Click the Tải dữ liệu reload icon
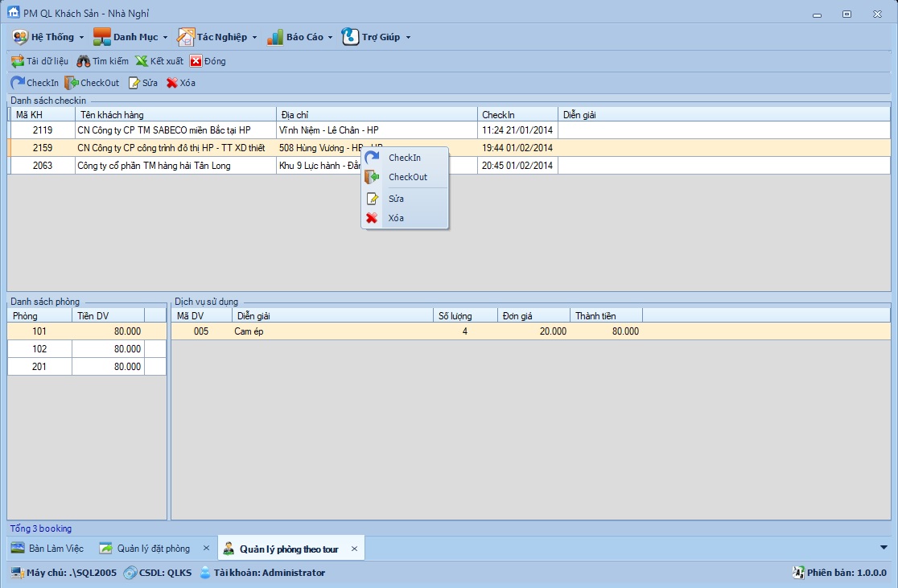The width and height of the screenshot is (898, 588). 17,61
